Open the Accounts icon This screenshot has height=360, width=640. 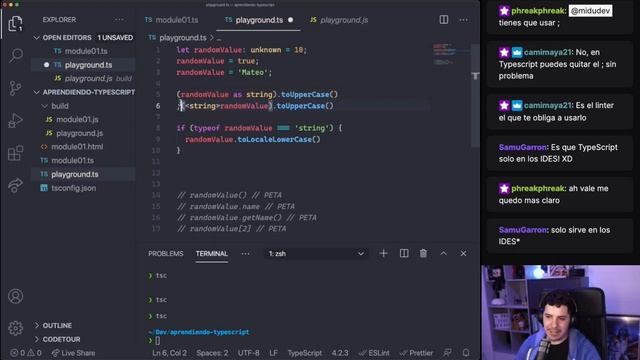(x=16, y=296)
